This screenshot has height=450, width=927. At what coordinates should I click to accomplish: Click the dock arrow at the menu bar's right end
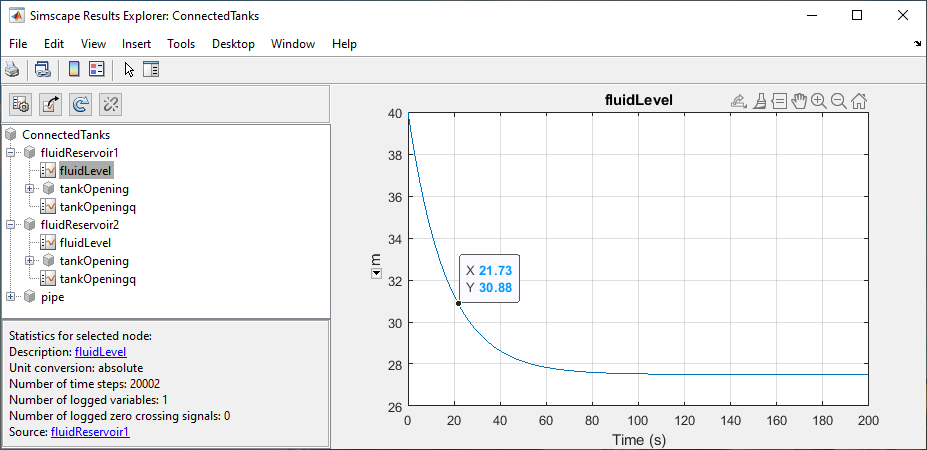(918, 44)
